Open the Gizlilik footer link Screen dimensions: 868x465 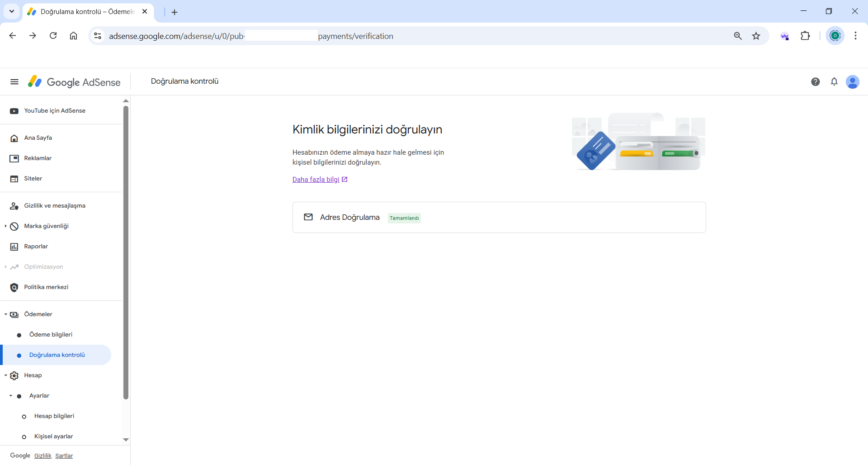pyautogui.click(x=43, y=456)
